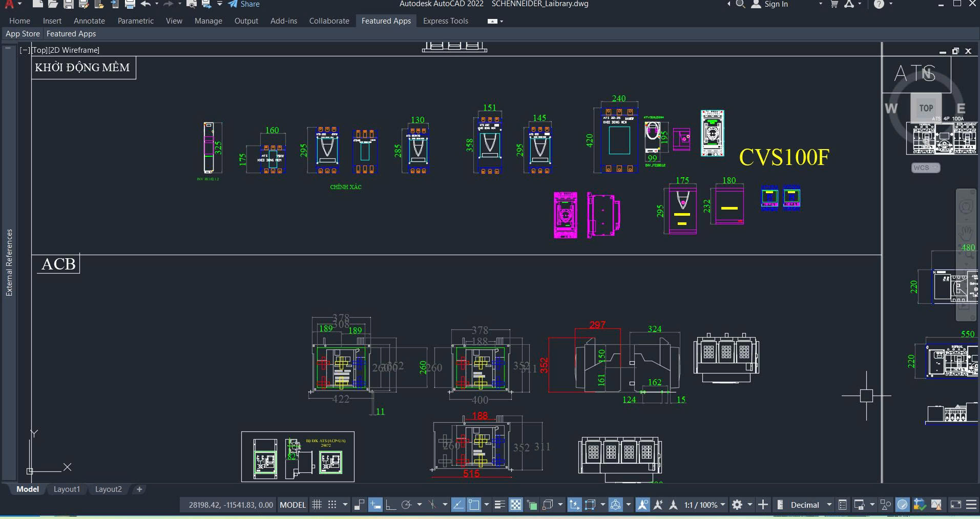
Task: Click the Clean Screen icon
Action: pyautogui.click(x=955, y=505)
